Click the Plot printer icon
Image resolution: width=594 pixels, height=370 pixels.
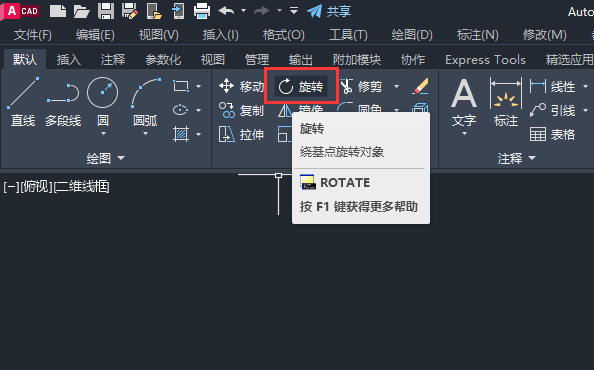202,11
